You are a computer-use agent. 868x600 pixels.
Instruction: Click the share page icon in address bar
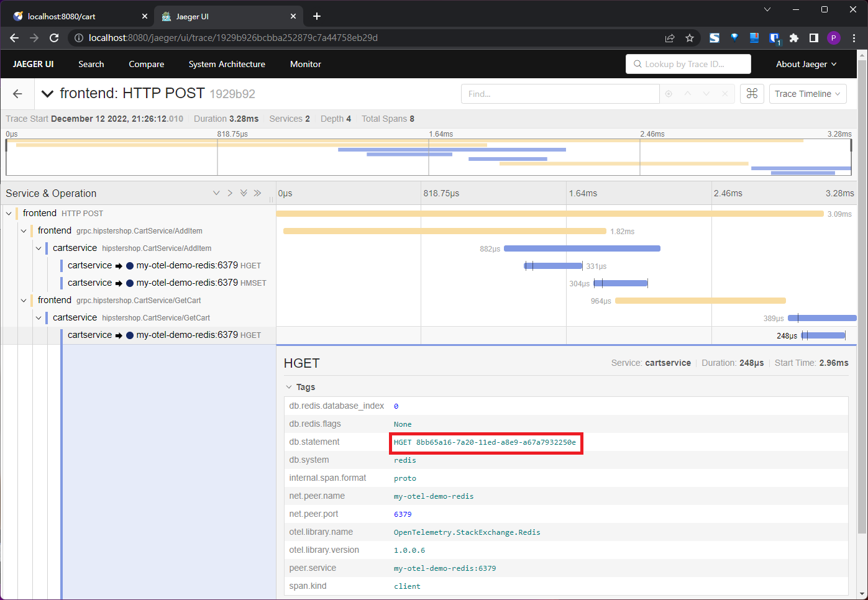coord(670,38)
